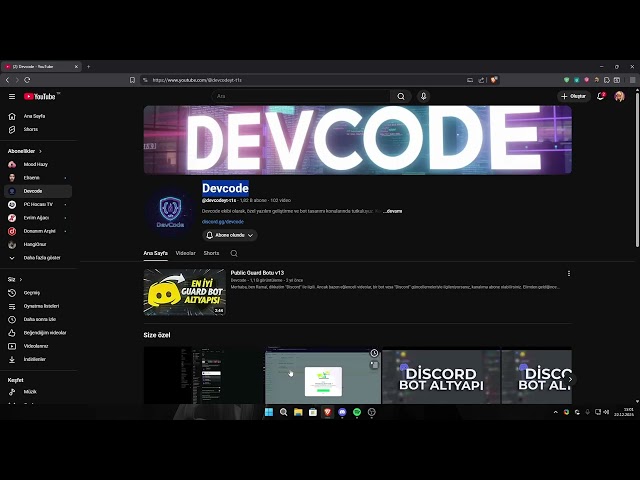Open Daha sonra izle in the sidebar
The image size is (640, 480).
click(x=39, y=319)
